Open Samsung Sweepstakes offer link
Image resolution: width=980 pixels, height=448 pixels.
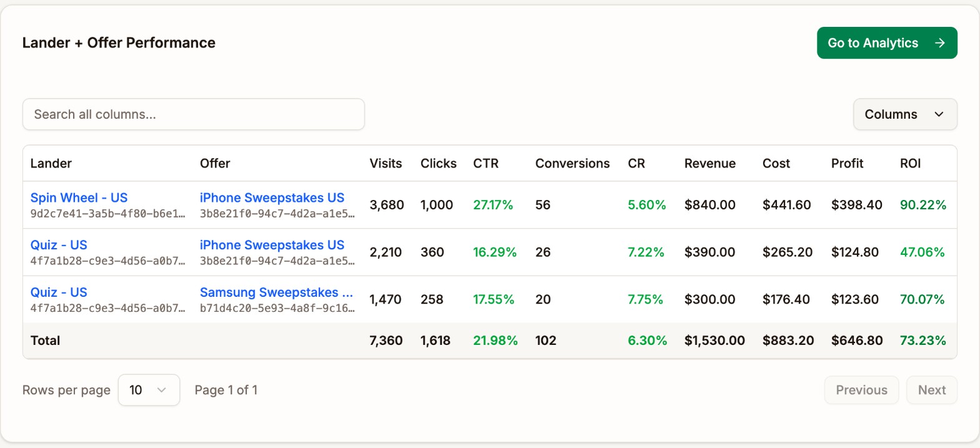click(x=276, y=292)
